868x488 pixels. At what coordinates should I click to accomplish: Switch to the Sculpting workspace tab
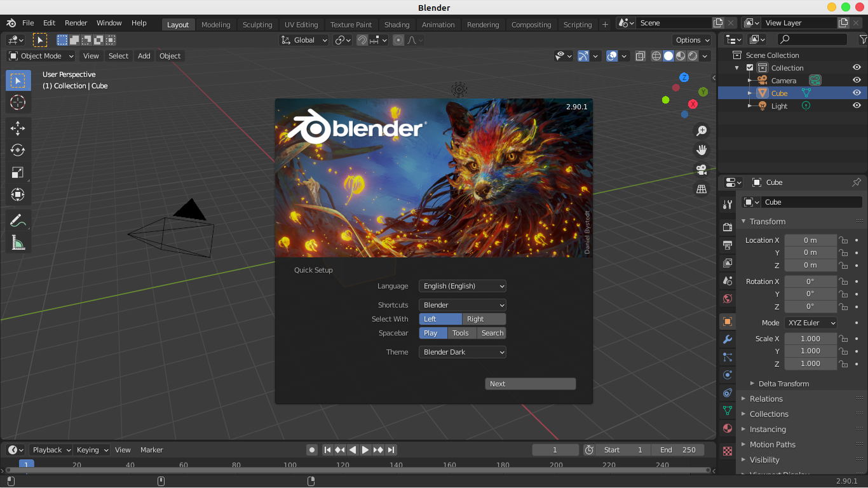tap(257, 25)
